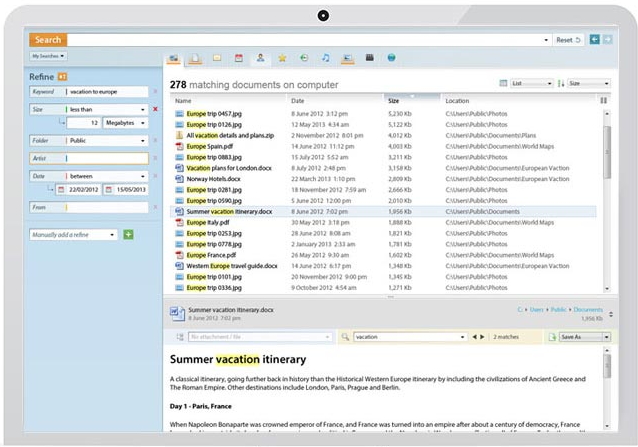Remove the Date refine filter

tap(155, 176)
